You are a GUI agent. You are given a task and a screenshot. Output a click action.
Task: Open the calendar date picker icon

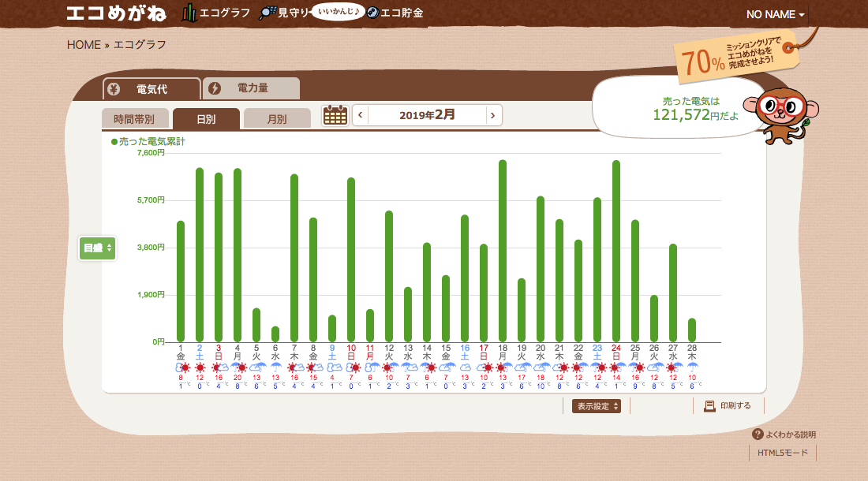(335, 116)
